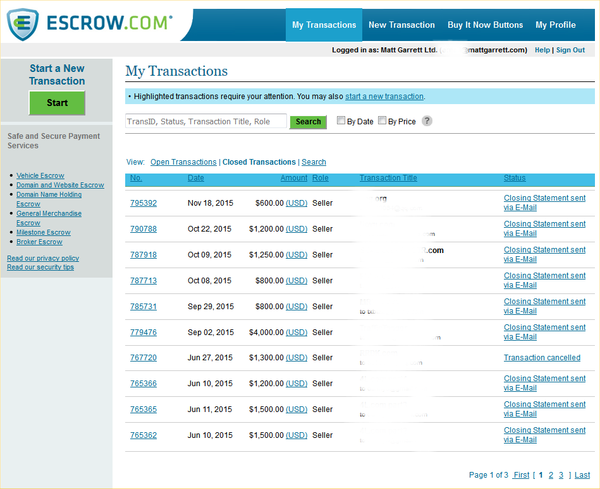Image resolution: width=600 pixels, height=489 pixels.
Task: Click the Escrow.com shield logo
Action: pos(23,24)
